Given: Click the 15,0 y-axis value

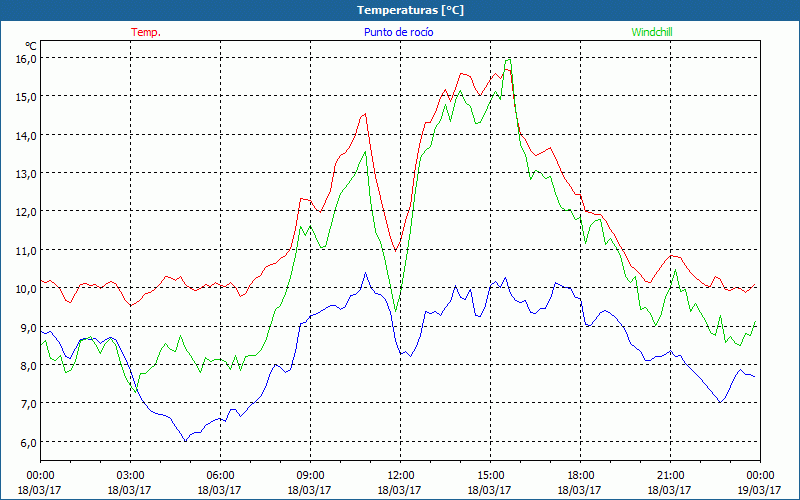Looking at the screenshot, I should [27, 96].
